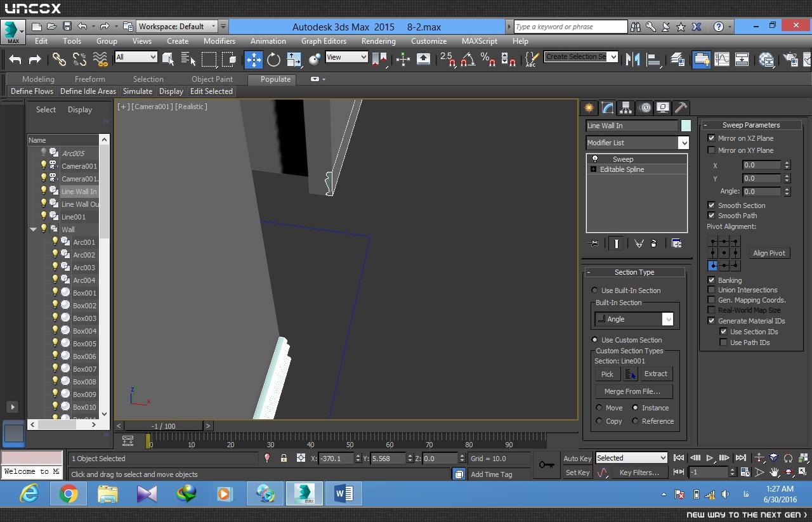Select the Select and Link tool
Screen dimensions: 812x522
(59, 60)
